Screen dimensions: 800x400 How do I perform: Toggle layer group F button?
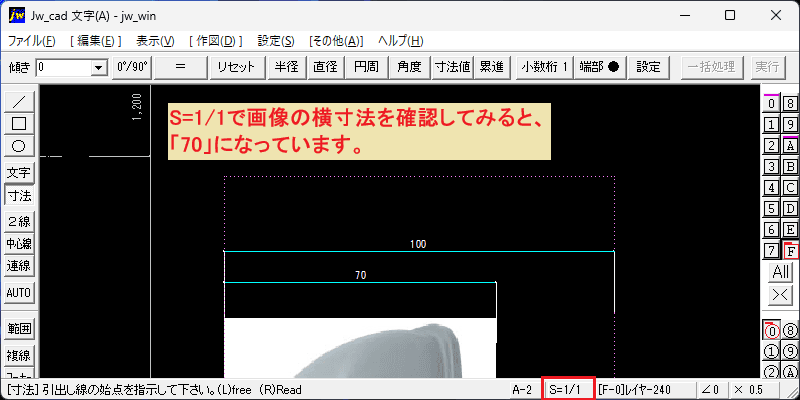coord(790,251)
